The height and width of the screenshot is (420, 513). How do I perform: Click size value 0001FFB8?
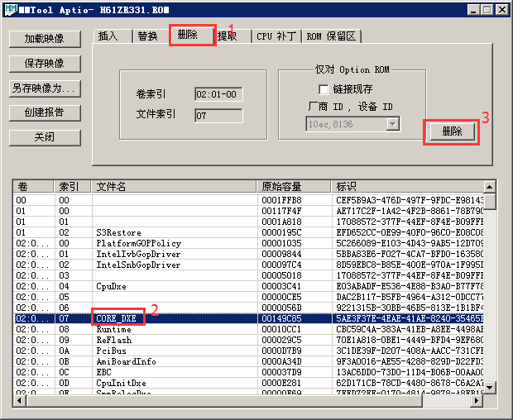(x=281, y=200)
